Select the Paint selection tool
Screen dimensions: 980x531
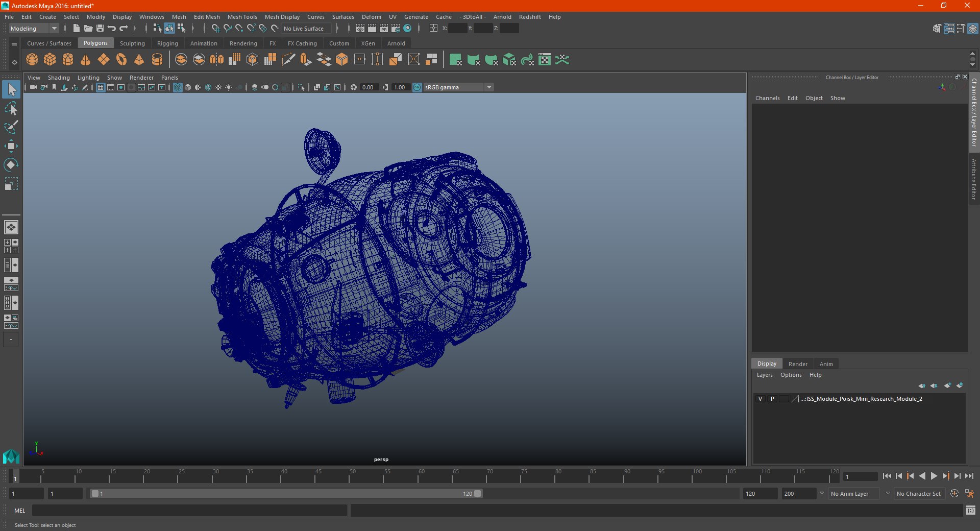[x=11, y=127]
